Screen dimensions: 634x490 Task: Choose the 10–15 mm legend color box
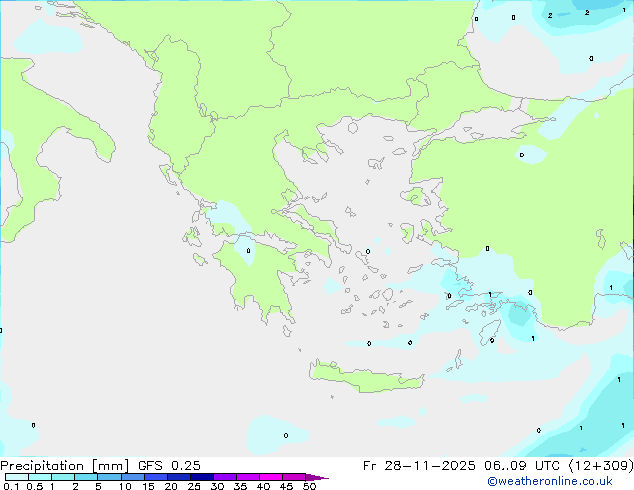(132, 477)
